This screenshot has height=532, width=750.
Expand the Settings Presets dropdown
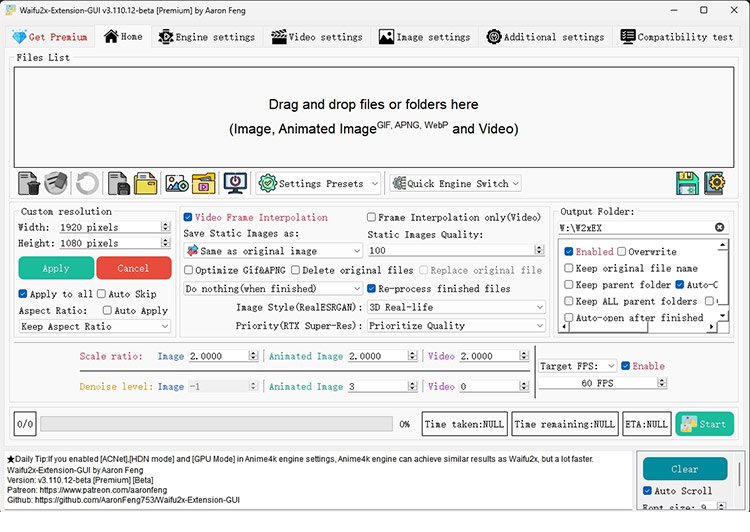tap(375, 184)
